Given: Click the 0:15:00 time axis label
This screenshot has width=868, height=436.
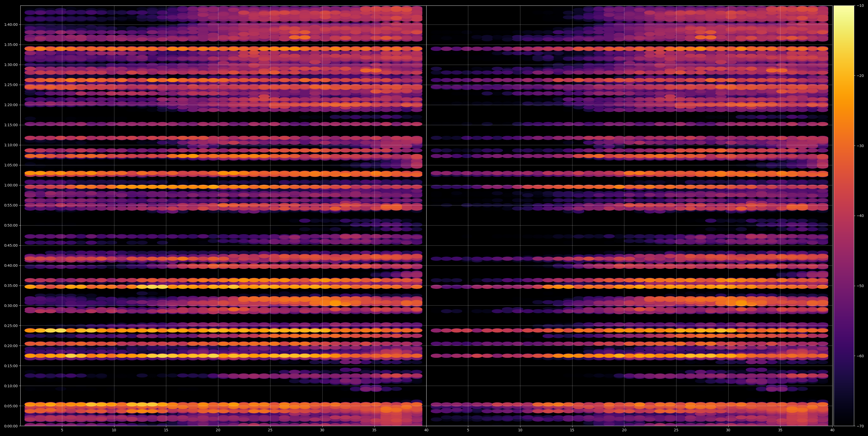Looking at the screenshot, I should 11,366.
